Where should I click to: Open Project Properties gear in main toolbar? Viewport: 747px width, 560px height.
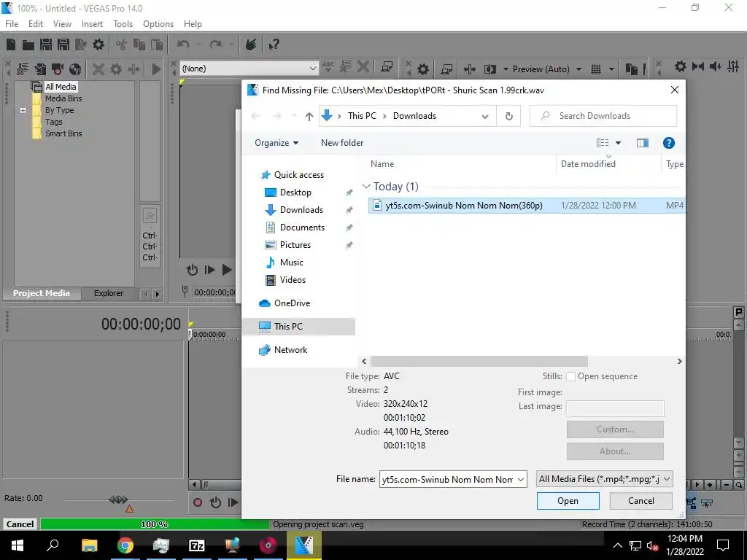coord(98,44)
